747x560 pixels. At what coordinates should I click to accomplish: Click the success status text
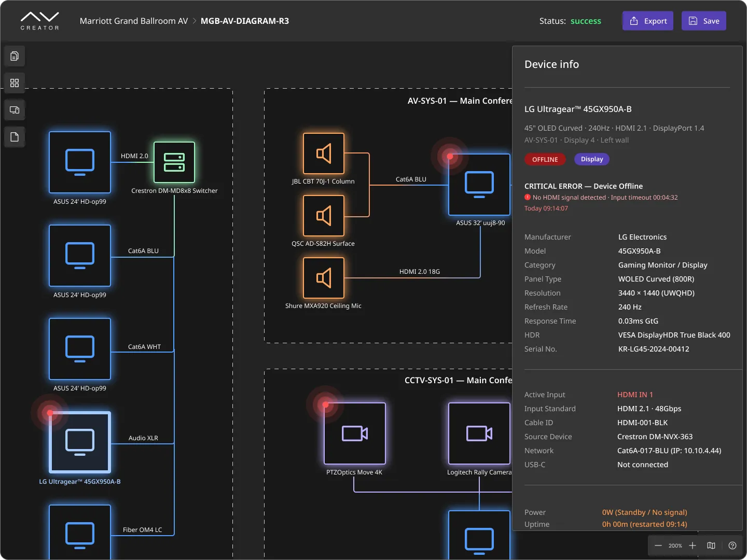586,21
